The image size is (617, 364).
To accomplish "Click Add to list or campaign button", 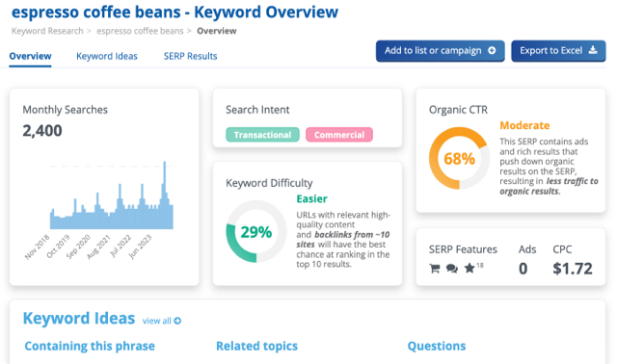I will point(440,51).
